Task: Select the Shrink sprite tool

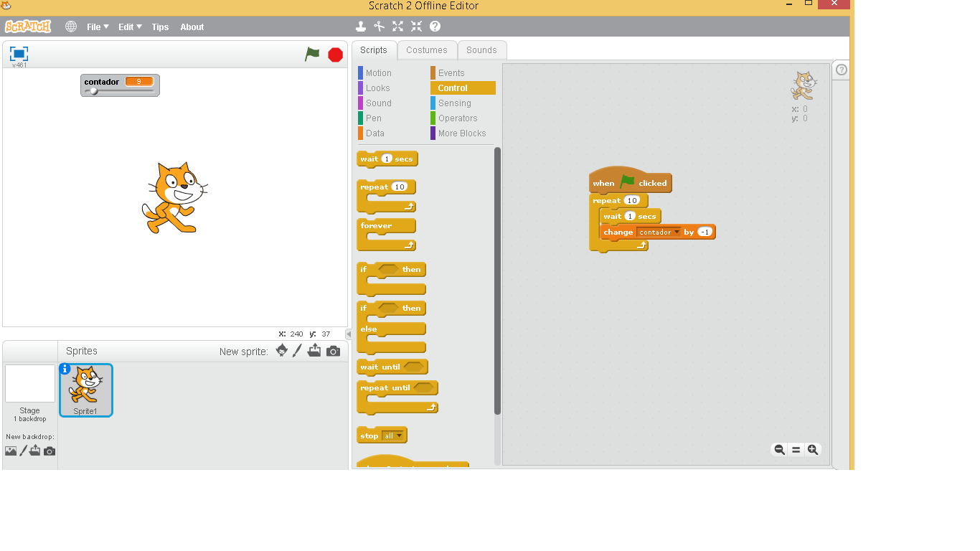Action: click(x=417, y=27)
